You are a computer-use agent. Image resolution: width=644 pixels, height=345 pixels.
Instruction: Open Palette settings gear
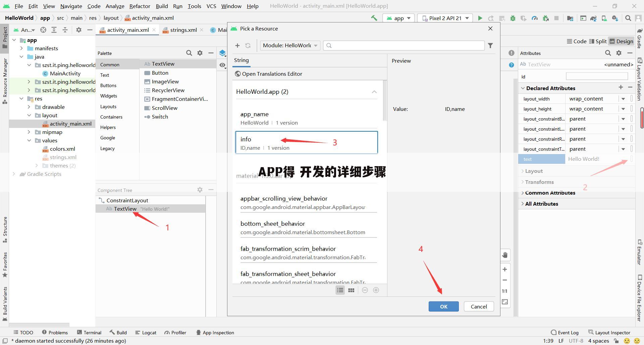pyautogui.click(x=200, y=53)
